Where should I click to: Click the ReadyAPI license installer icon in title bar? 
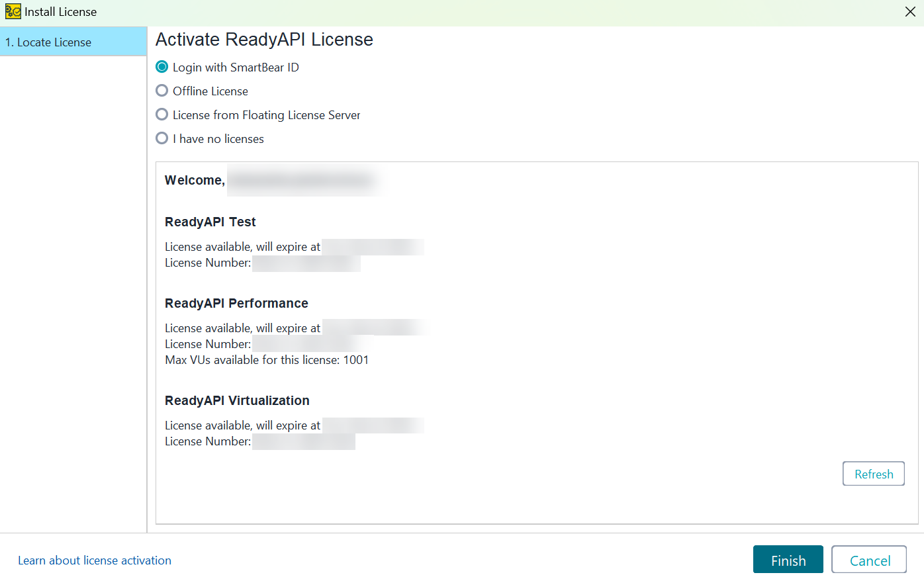click(x=12, y=11)
